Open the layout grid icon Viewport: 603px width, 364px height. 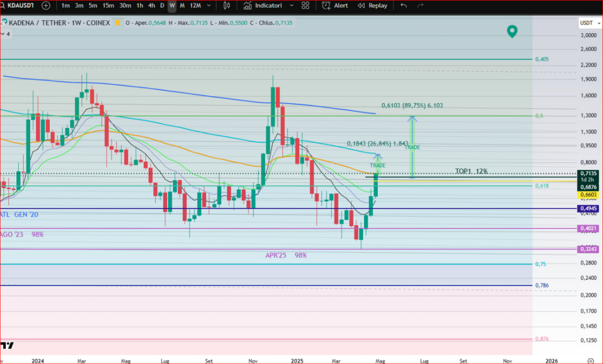[x=306, y=6]
